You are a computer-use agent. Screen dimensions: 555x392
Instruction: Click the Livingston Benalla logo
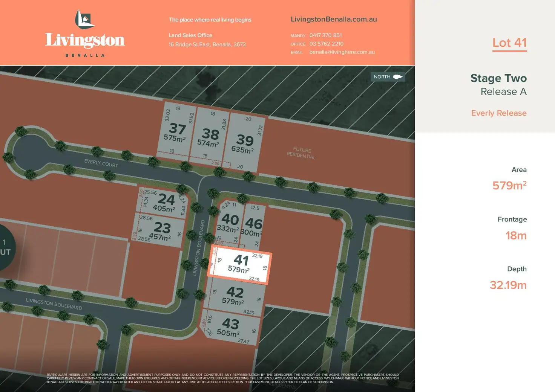85,34
